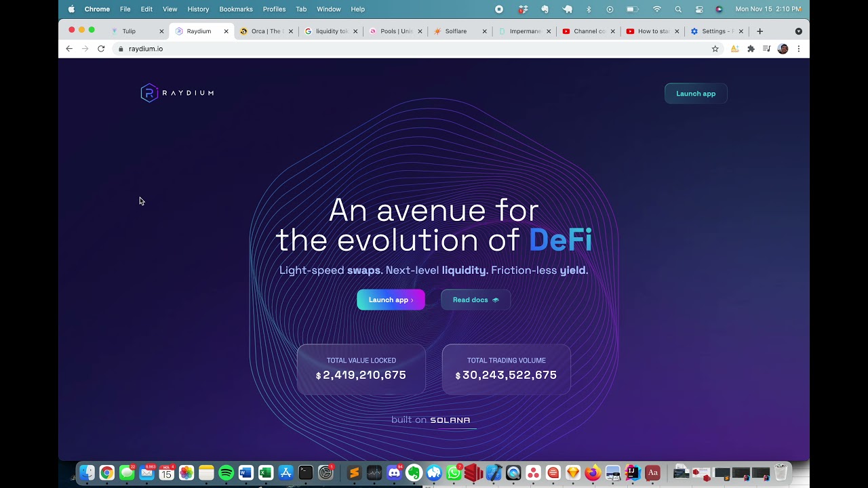Bookmark this page with the star icon
This screenshot has height=488, width=868.
tap(715, 49)
